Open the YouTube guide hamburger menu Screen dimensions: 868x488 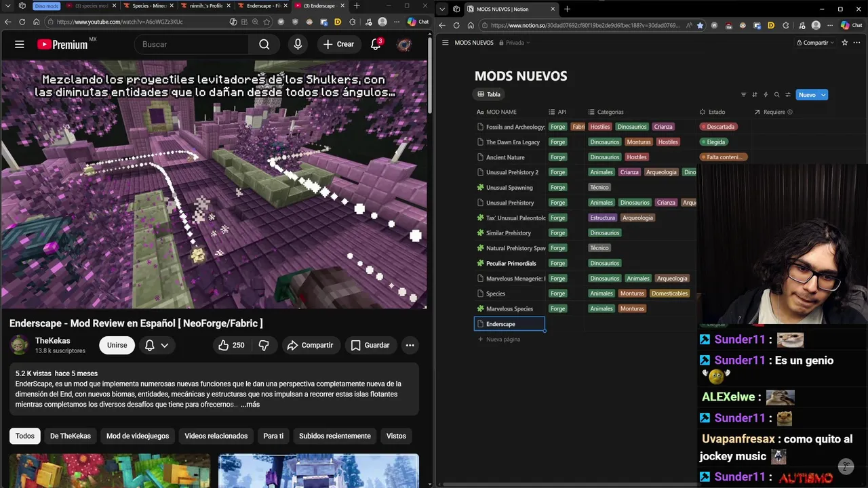19,44
